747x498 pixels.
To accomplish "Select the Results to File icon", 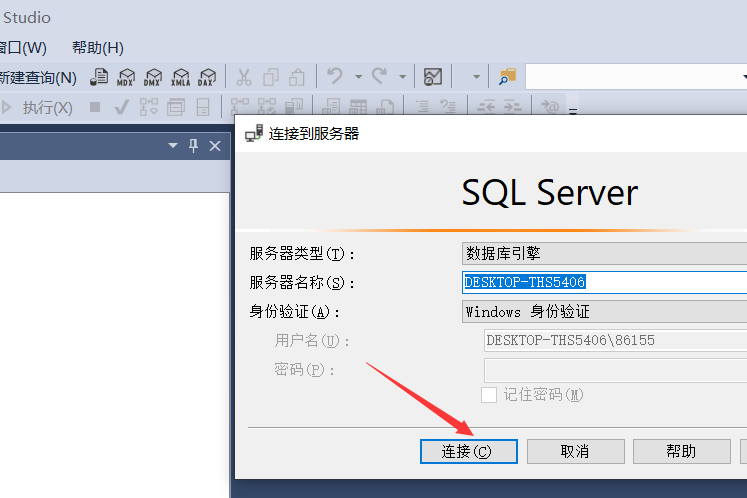I will click(385, 107).
